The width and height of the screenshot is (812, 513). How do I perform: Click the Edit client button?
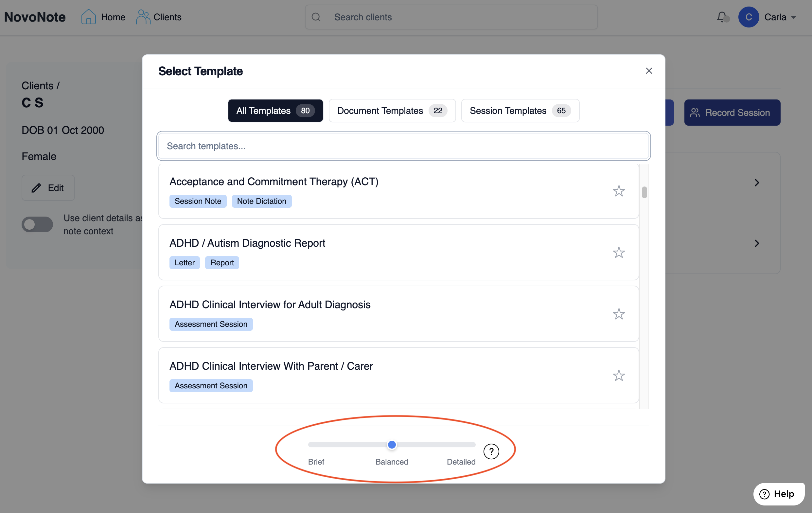click(x=48, y=188)
